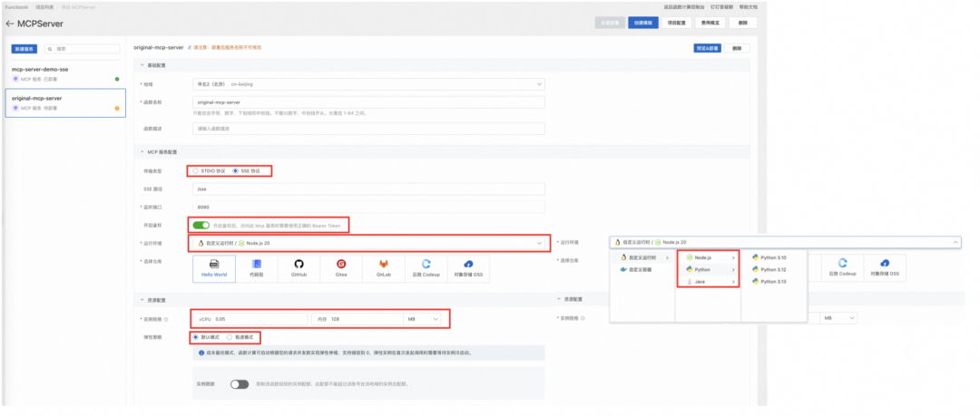This screenshot has width=980, height=416.
Task: Click the 新建服务 button
Action: click(24, 48)
